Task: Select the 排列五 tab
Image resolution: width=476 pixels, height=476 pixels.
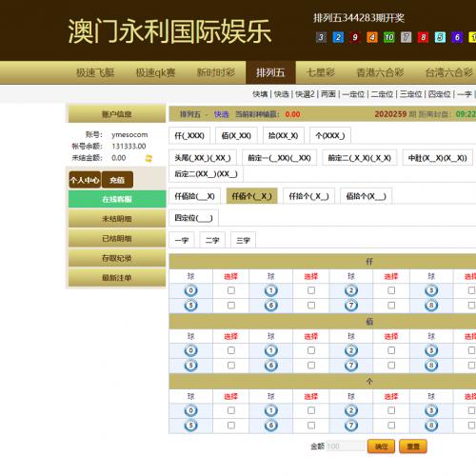Action: pyautogui.click(x=270, y=72)
